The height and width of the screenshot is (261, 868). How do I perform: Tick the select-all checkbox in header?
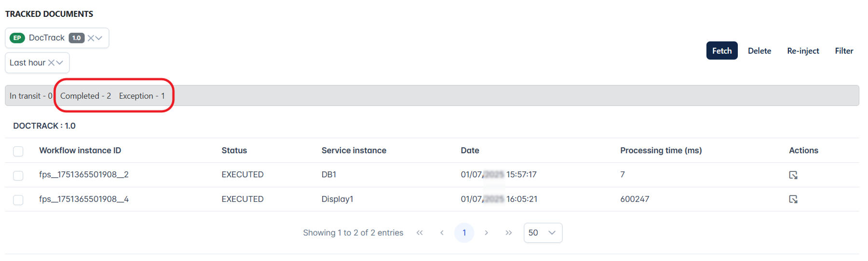(18, 151)
